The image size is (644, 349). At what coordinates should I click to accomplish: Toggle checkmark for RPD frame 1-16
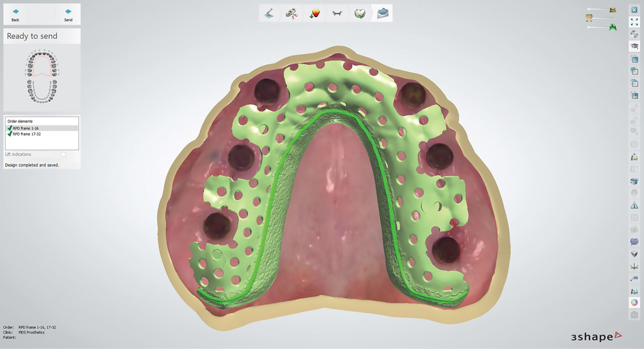(10, 129)
